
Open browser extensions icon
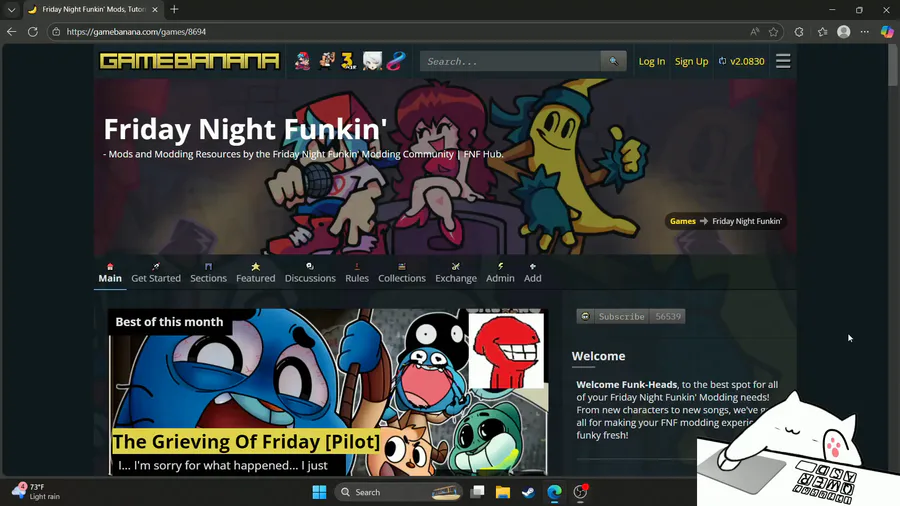(798, 32)
